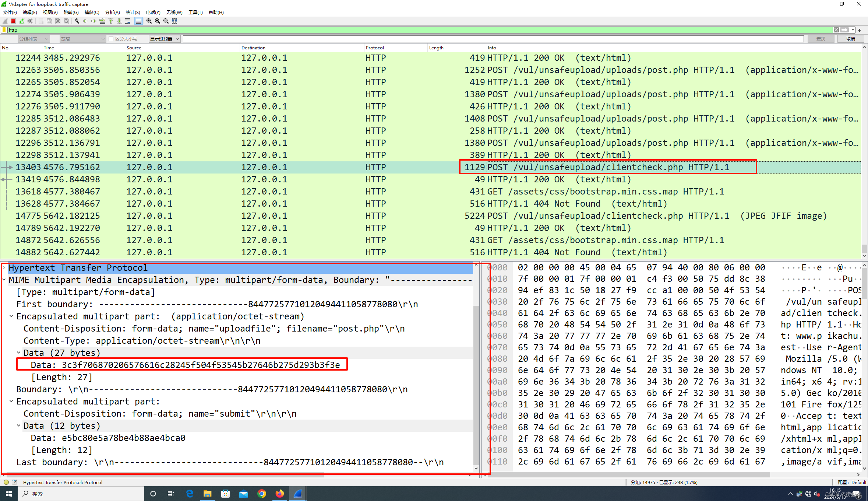Click the packet details vertical scrollbar
The width and height of the screenshot is (868, 501).
(476, 367)
